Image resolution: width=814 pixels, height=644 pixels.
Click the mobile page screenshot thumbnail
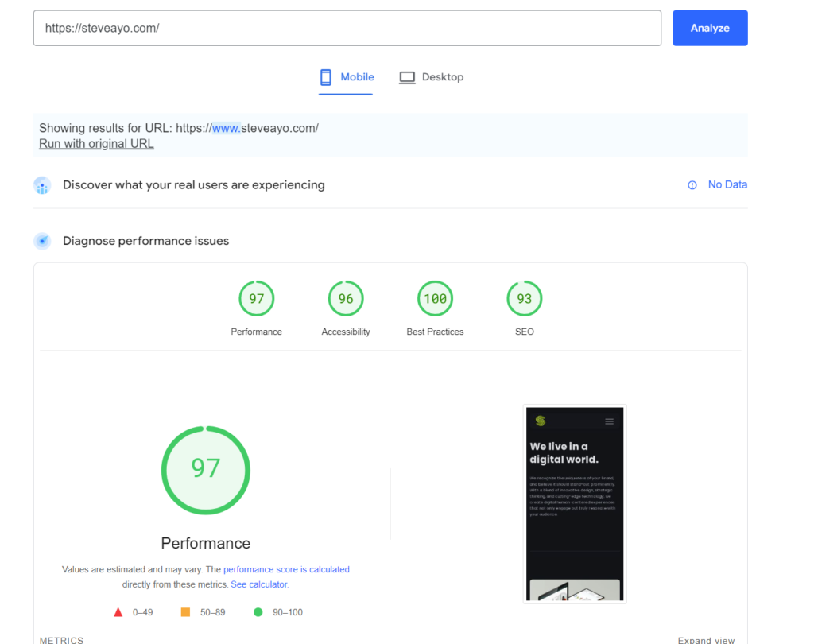pos(575,504)
